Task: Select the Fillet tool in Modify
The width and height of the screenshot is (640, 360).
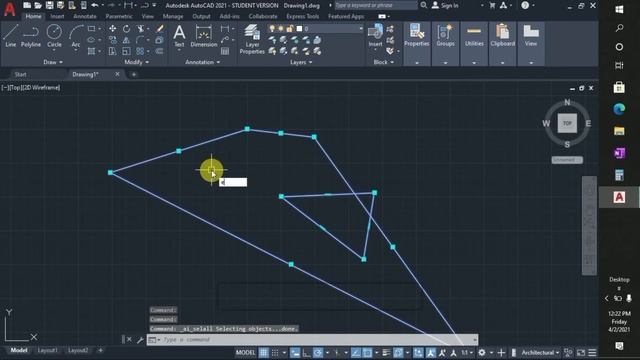Action: tap(140, 40)
